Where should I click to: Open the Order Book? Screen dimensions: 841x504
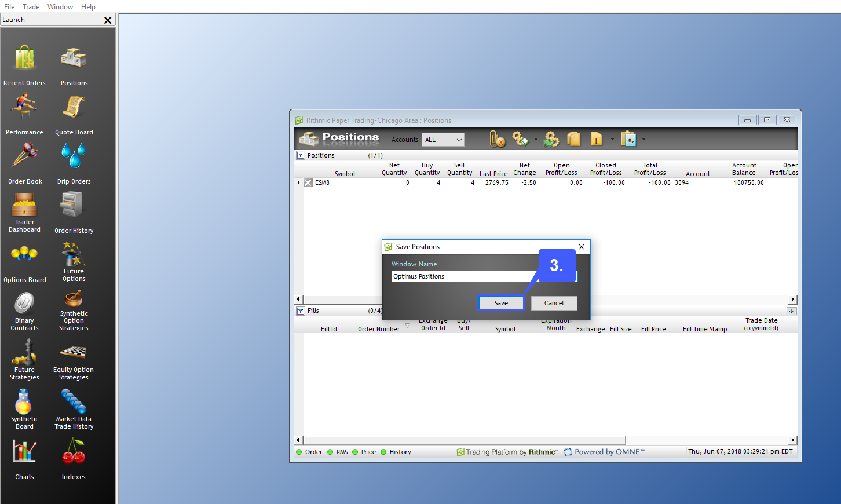[25, 164]
